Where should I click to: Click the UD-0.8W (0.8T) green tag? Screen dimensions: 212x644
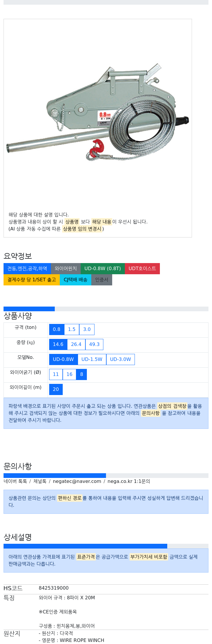102,269
